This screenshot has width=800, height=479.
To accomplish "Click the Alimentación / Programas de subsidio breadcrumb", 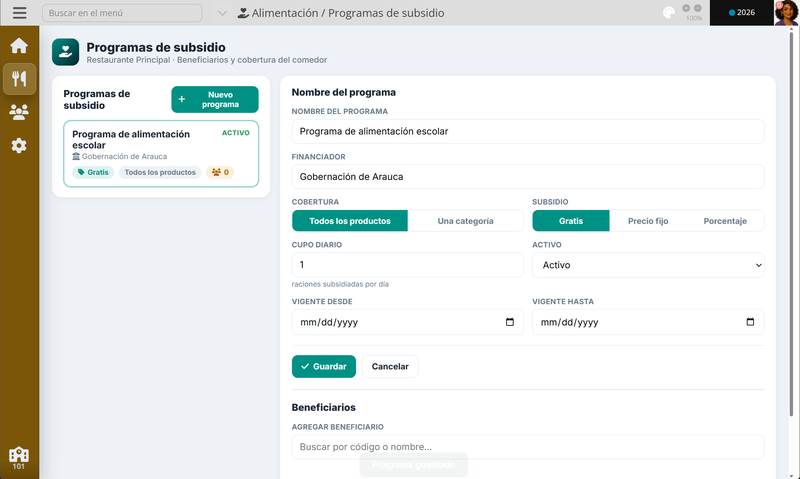I will (x=348, y=13).
